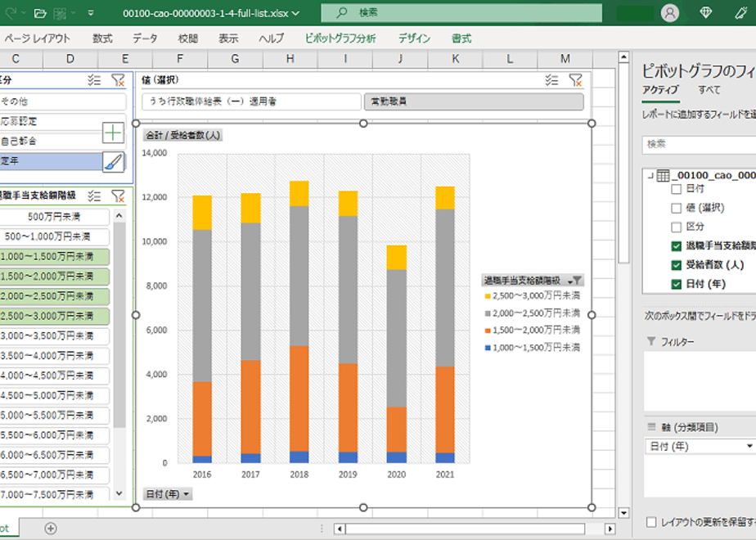Open the file name dropdown chevron

[x=295, y=13]
